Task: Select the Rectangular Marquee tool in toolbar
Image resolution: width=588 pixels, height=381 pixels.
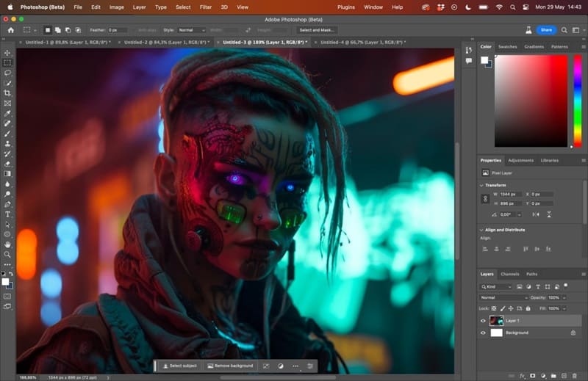Action: pyautogui.click(x=7, y=62)
